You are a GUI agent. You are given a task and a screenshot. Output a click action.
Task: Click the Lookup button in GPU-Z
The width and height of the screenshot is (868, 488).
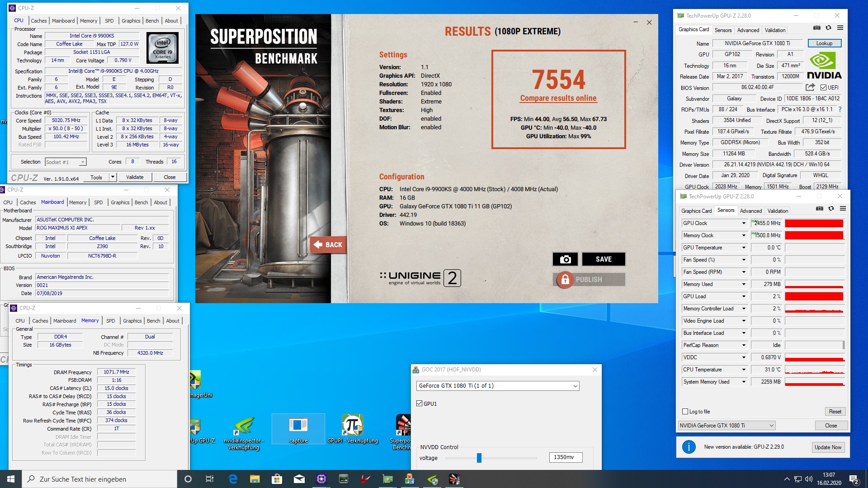click(x=824, y=43)
